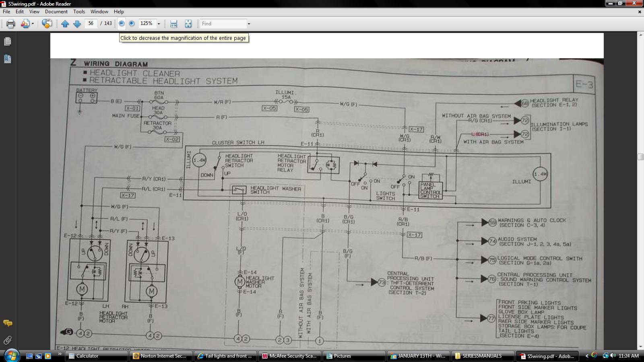
Task: Go to the previous page with the up arrow
Action: [x=65, y=24]
